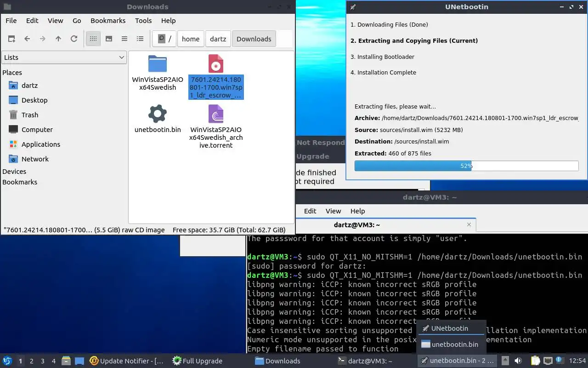Collapse the Places section header
This screenshot has width=588, height=368.
(12, 73)
